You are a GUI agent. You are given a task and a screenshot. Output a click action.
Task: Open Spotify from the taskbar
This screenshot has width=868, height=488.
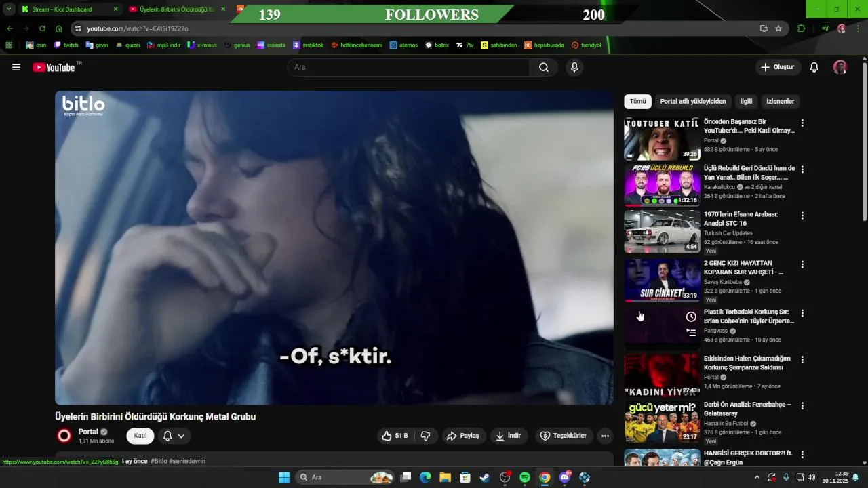click(525, 477)
